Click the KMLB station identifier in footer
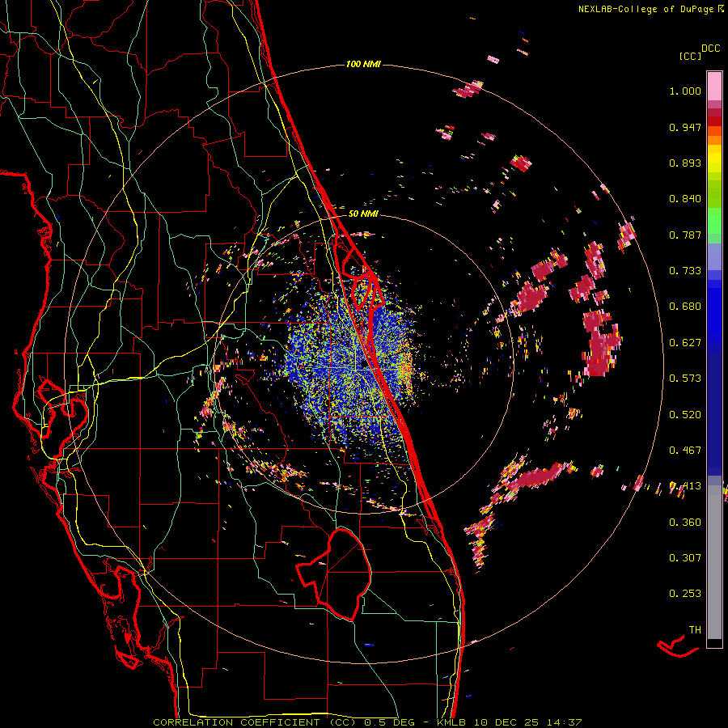 pyautogui.click(x=453, y=722)
